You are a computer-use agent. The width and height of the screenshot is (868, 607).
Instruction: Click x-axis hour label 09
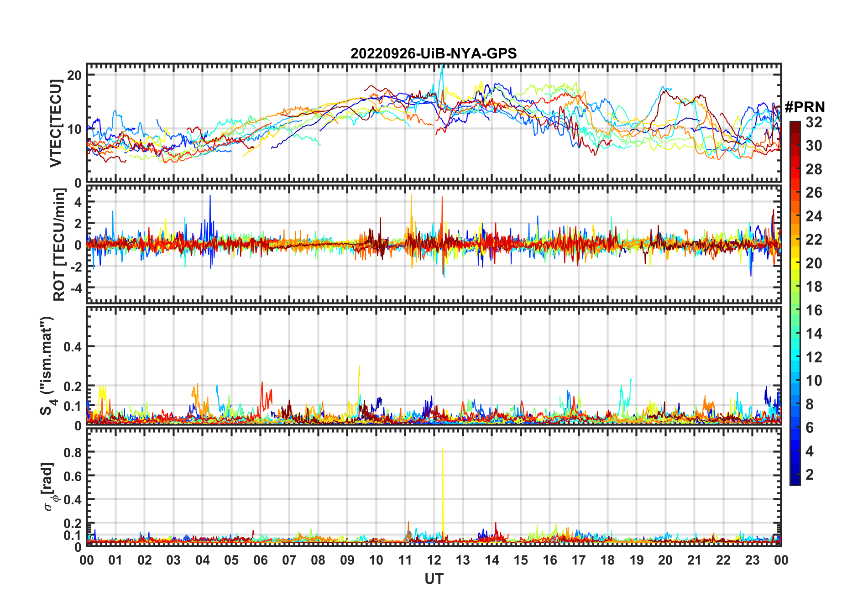347,560
